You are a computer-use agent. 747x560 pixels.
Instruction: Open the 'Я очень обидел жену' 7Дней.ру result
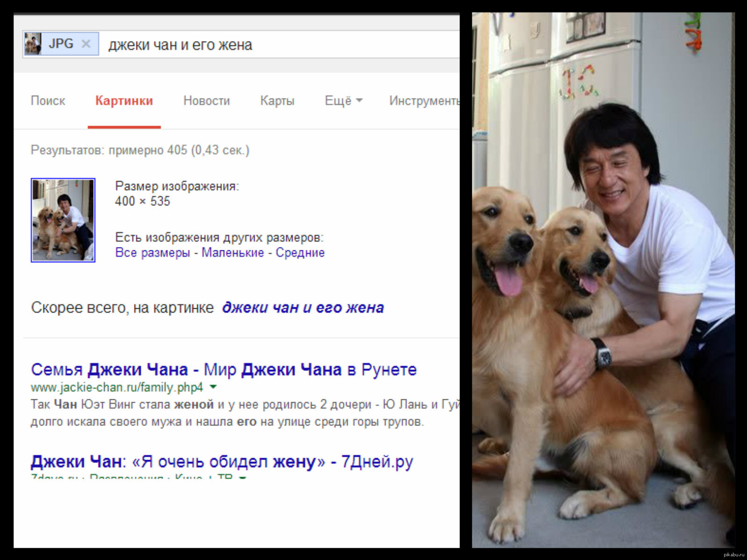pyautogui.click(x=221, y=461)
